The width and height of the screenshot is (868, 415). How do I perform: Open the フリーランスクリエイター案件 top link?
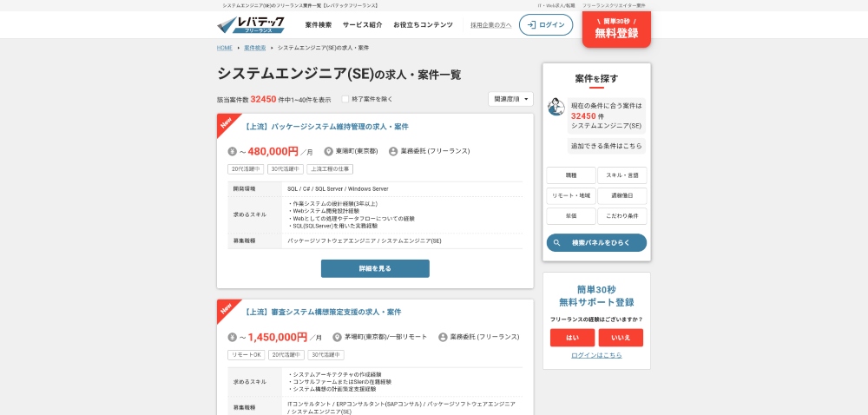tap(614, 5)
